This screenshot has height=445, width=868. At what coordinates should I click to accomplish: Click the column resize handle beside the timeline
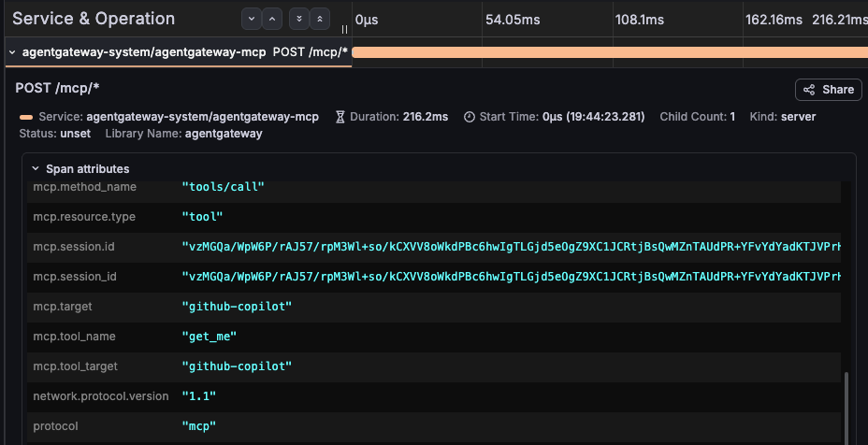click(344, 29)
